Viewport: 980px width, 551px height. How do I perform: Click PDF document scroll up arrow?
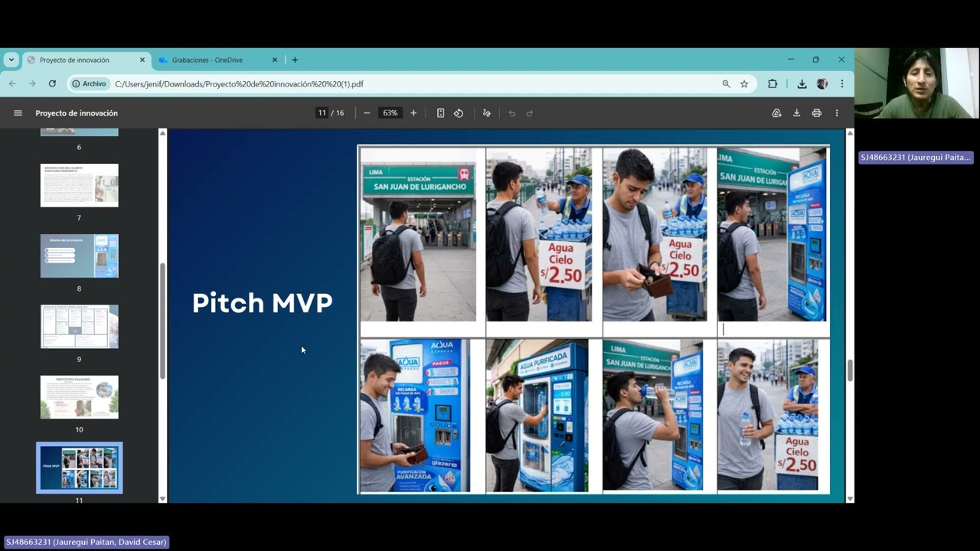[850, 133]
